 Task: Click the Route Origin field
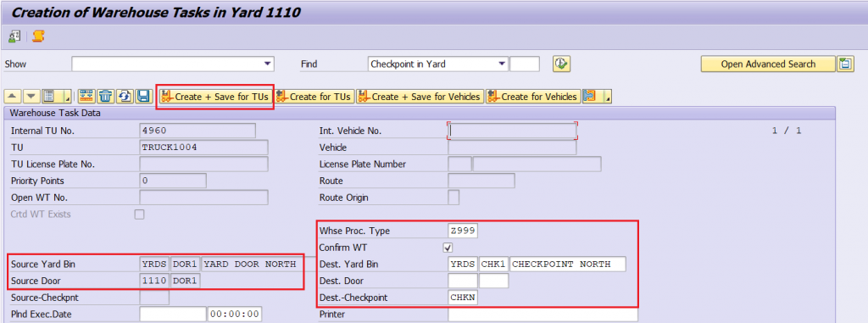pyautogui.click(x=453, y=198)
